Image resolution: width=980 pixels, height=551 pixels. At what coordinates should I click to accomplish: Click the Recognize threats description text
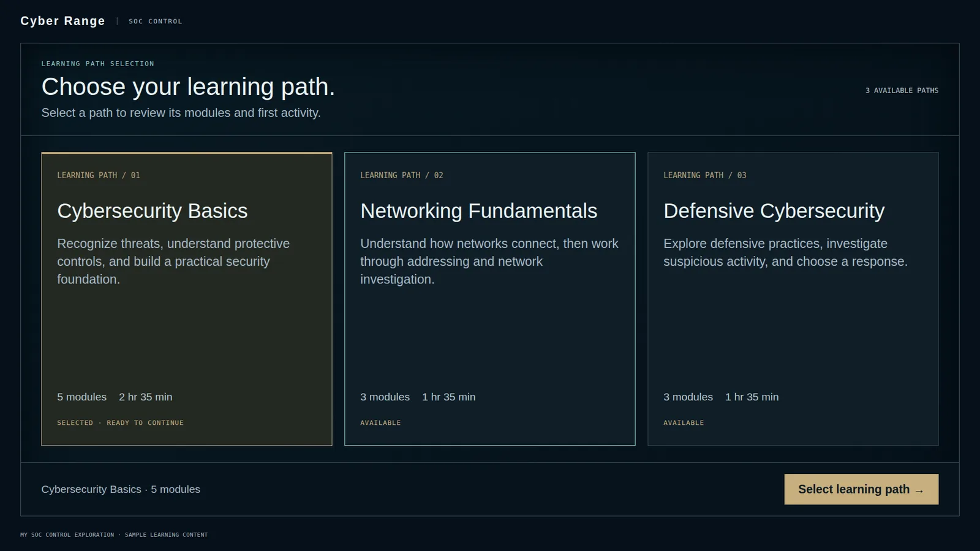[x=173, y=261]
